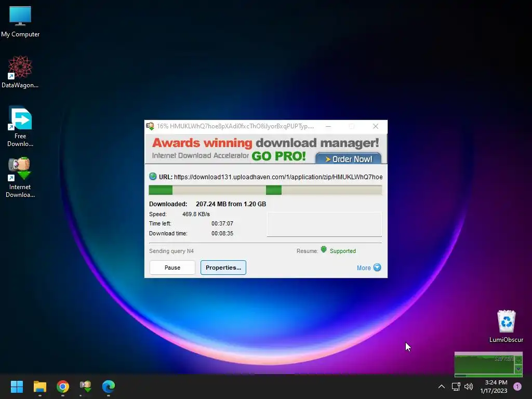The height and width of the screenshot is (399, 532).
Task: Open volume tray icon
Action: (469, 387)
